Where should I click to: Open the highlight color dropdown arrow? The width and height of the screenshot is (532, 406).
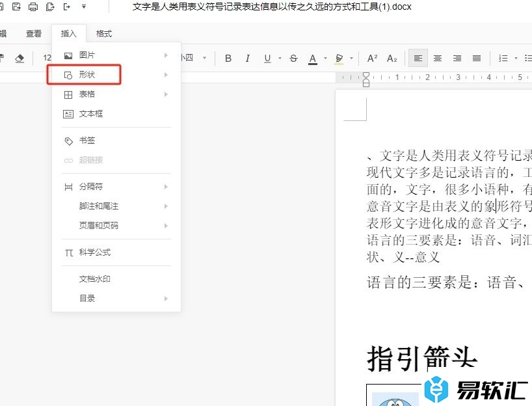coord(351,59)
